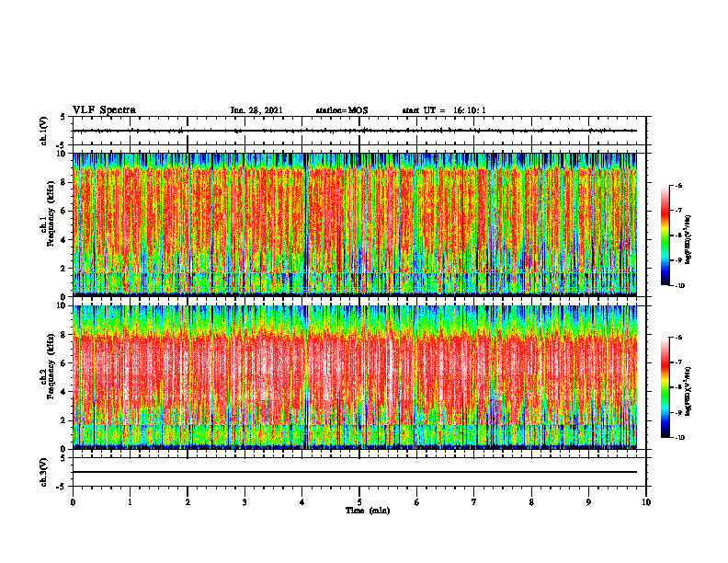Click the 8 kHz tick of ch.1 spectrogram
728x563 pixels.
point(64,182)
